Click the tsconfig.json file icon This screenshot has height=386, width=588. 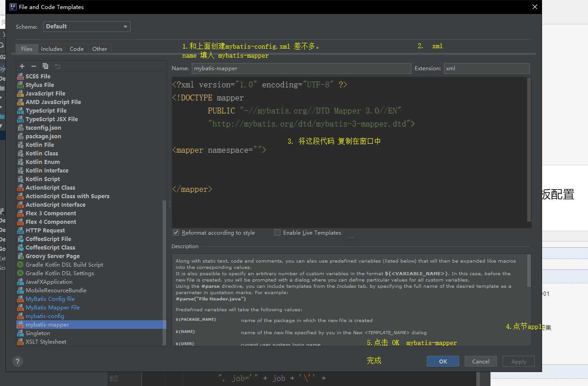click(x=20, y=128)
